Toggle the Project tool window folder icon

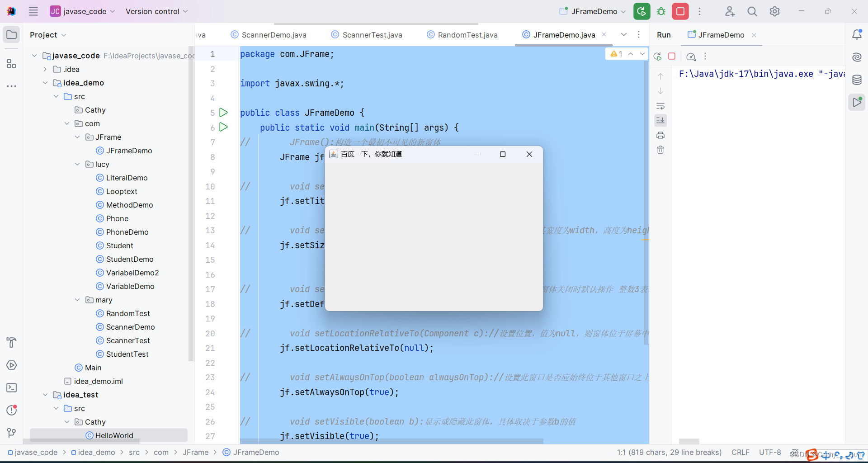click(12, 35)
